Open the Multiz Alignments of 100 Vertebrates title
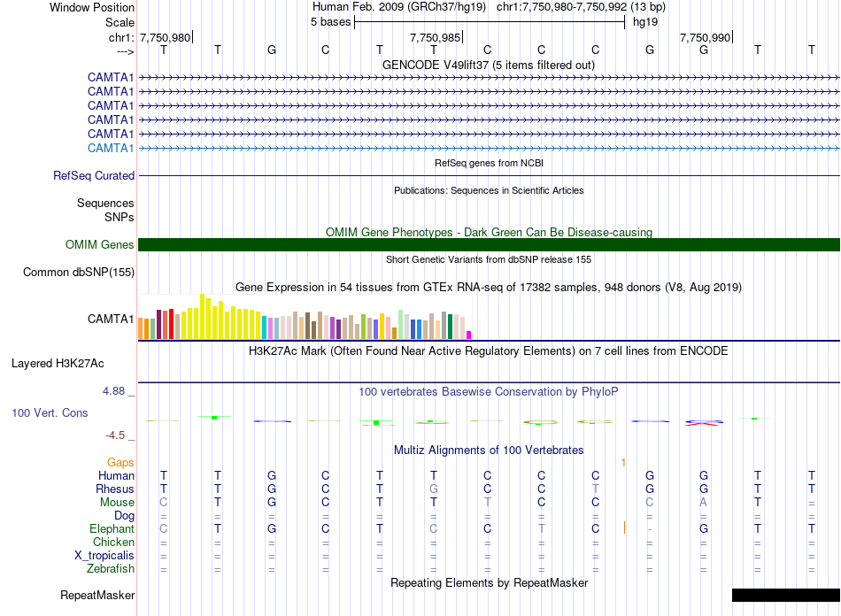This screenshot has width=841, height=616. (x=489, y=450)
